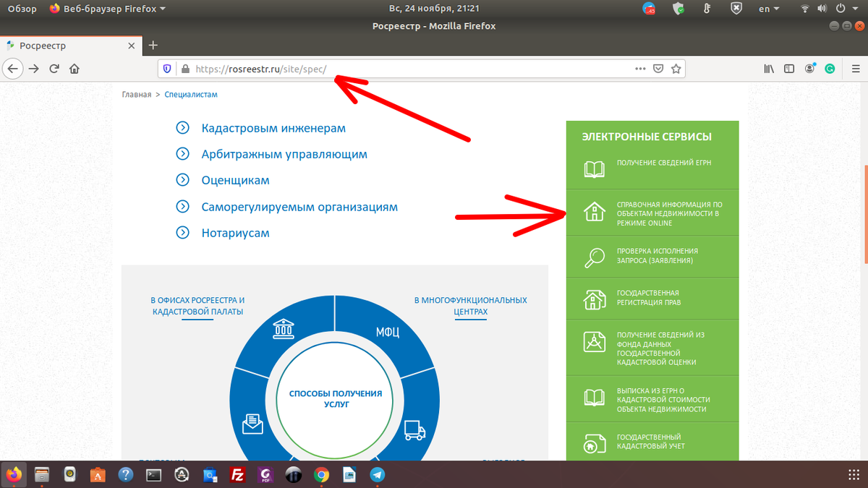Save page to Pocket
Screen dimensions: 868x488
[x=658, y=69]
